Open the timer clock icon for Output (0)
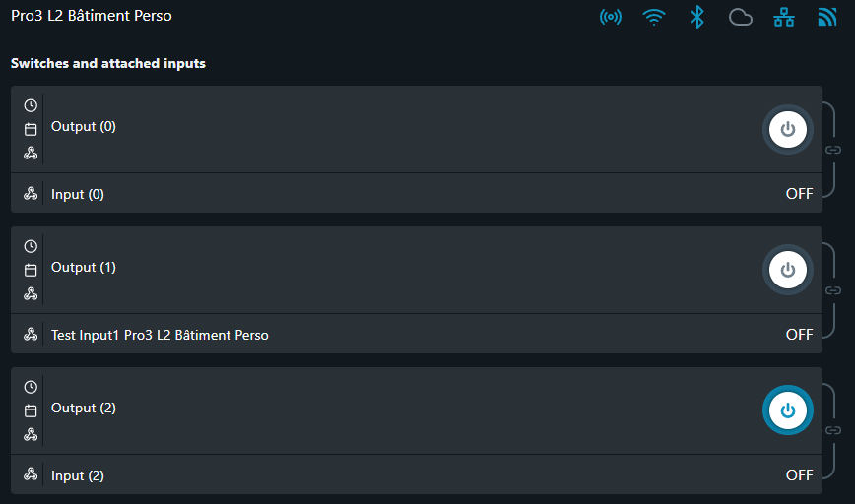Screen dimensions: 855x504 pyautogui.click(x=31, y=105)
